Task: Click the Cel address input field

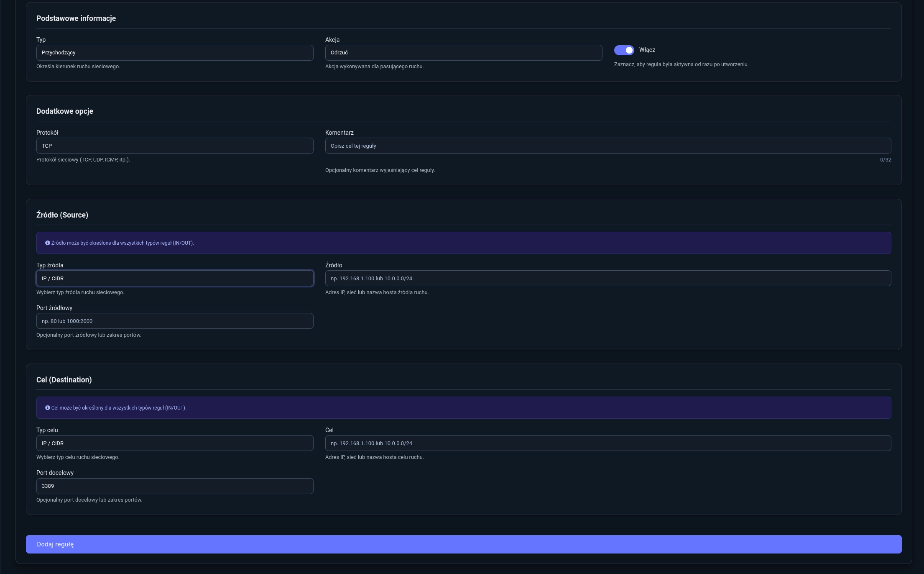Action: [x=608, y=443]
